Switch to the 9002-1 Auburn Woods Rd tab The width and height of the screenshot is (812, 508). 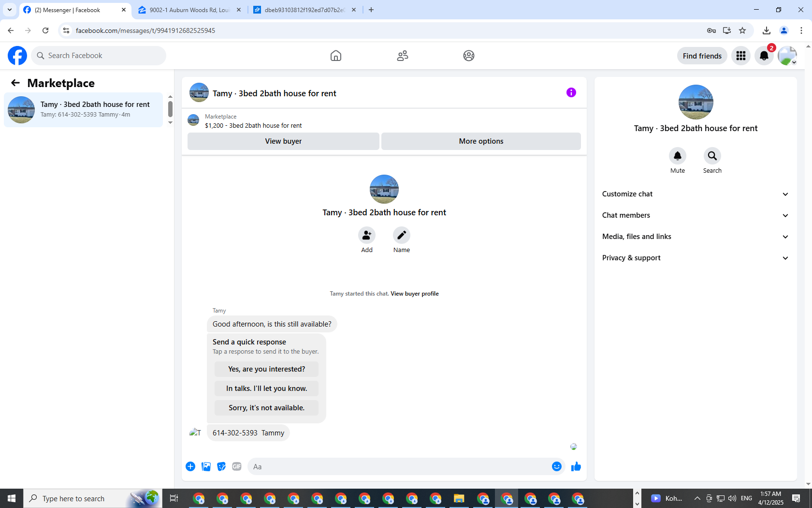pos(189,10)
